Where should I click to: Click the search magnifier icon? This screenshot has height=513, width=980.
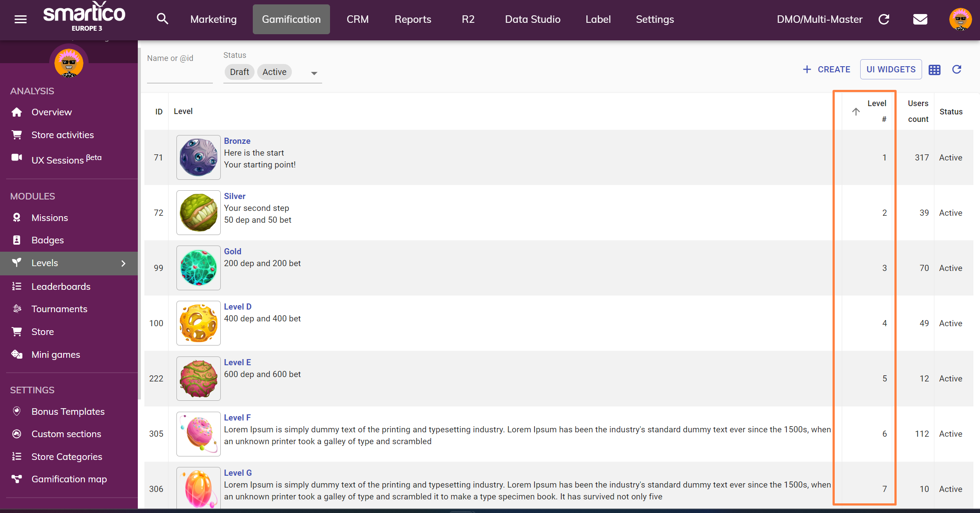click(162, 19)
